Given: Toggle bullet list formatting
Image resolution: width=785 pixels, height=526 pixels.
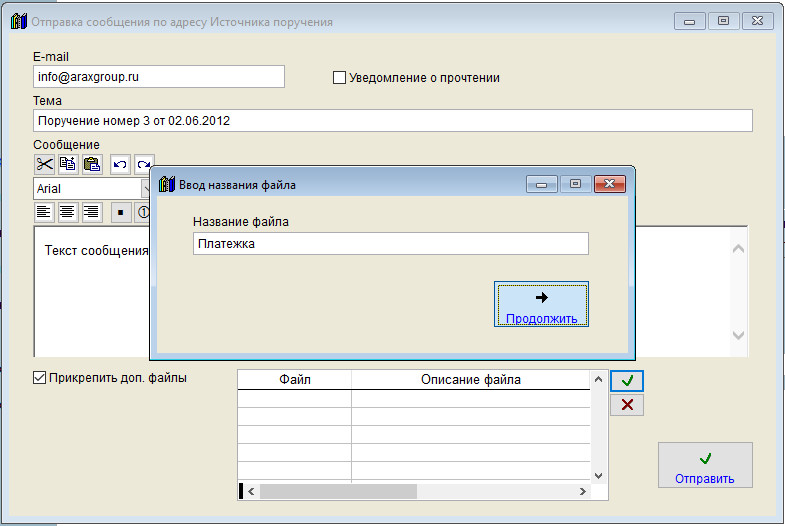Looking at the screenshot, I should tap(121, 212).
